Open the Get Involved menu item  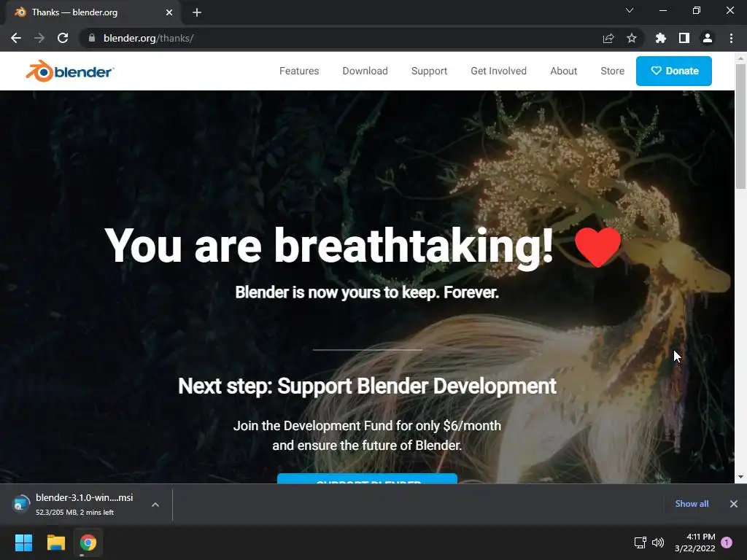pos(498,71)
